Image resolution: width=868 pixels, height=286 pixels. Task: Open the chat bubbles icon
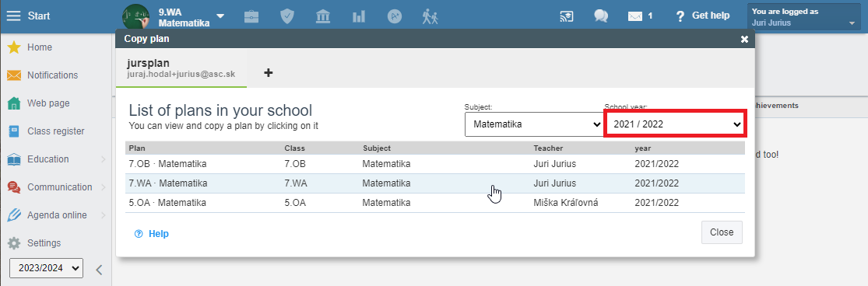pos(601,16)
